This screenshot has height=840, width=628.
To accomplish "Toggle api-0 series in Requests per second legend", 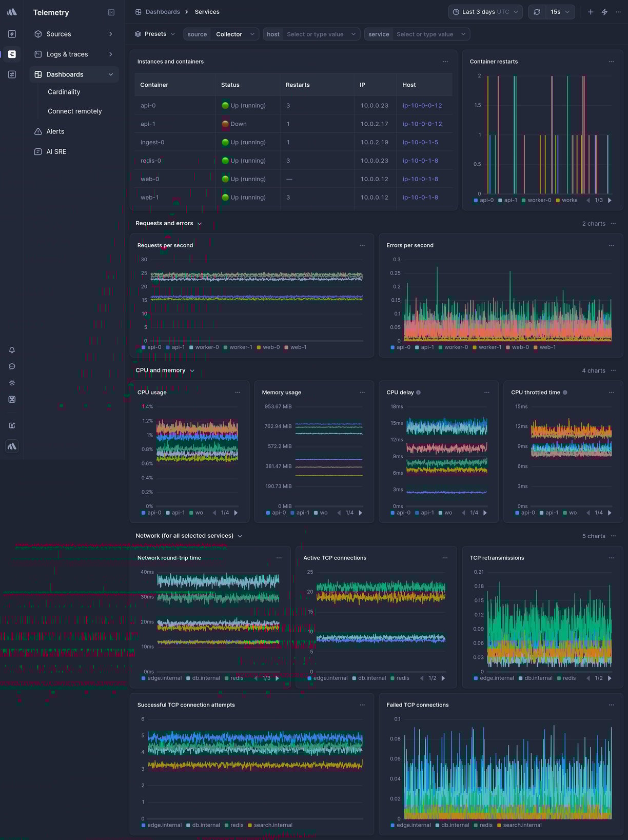I will (151, 347).
